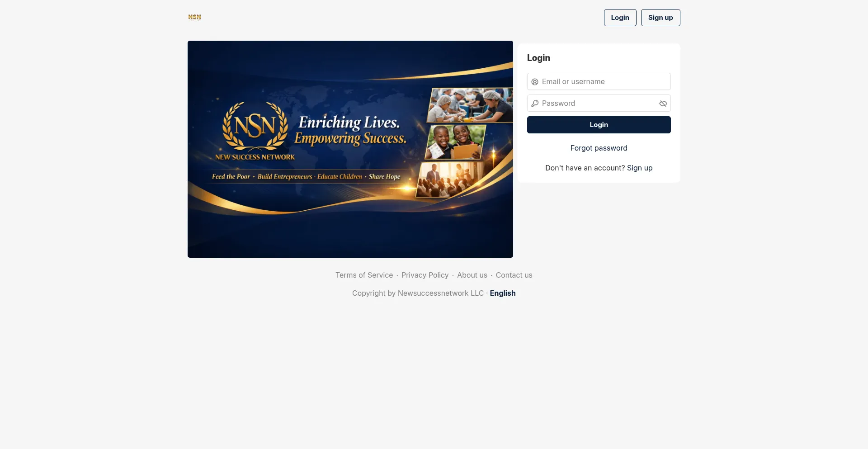The image size is (868, 449).
Task: Click the Login heading in the form
Action: pyautogui.click(x=538, y=58)
